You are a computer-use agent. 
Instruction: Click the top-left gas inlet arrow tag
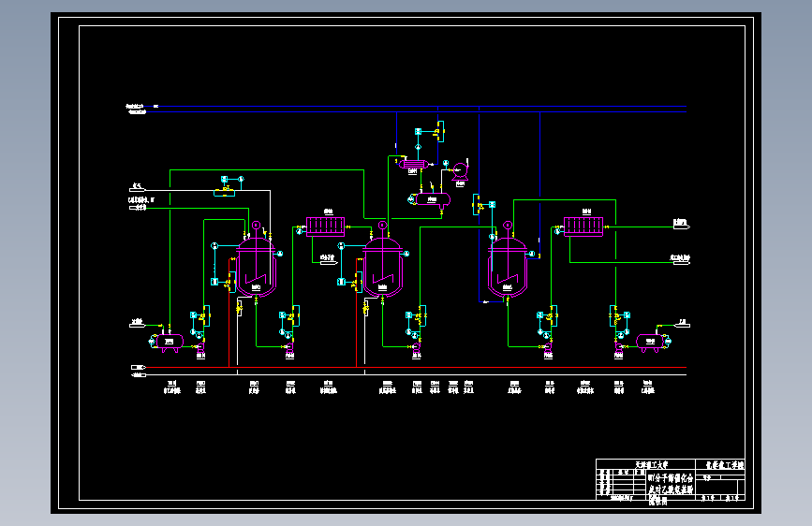point(137,188)
